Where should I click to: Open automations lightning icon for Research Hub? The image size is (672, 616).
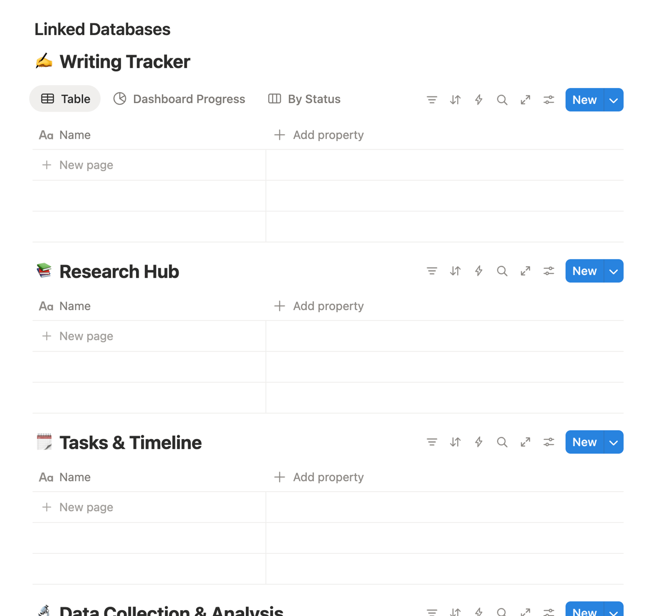478,271
